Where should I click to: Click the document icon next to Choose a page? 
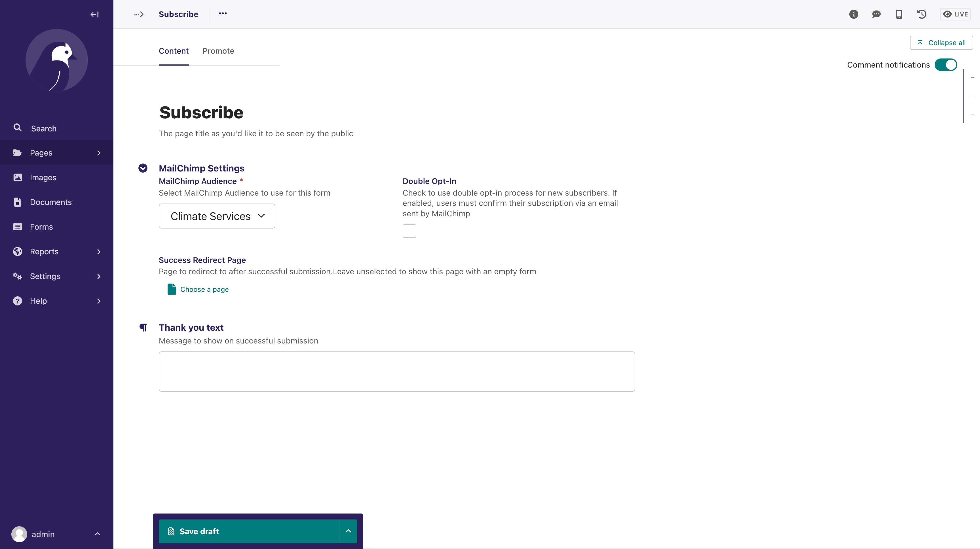coord(172,290)
